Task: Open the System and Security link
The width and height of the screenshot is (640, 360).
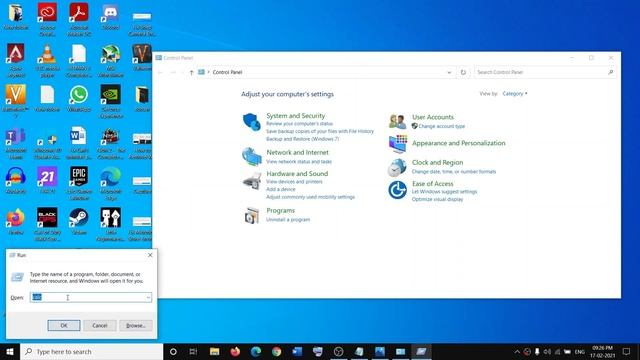Action: [x=296, y=116]
